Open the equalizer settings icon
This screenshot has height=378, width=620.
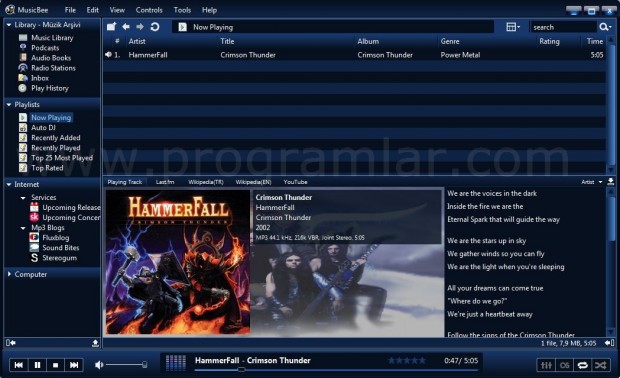coord(546,365)
